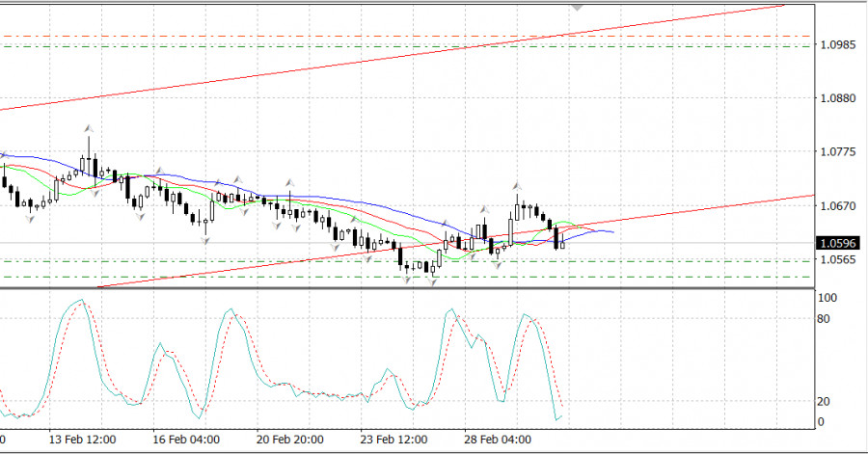868x454 pixels.
Task: Click the up fractal arrow above 13 Feb peak
Action: (x=88, y=127)
